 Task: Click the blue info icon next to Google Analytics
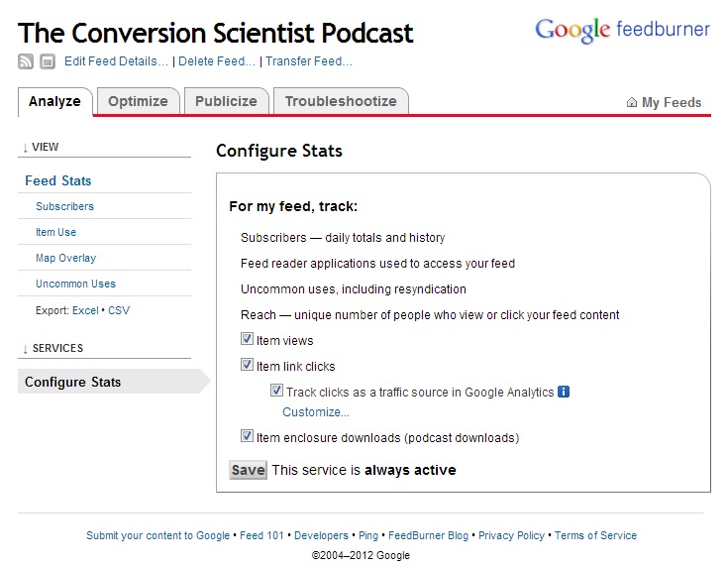pyautogui.click(x=564, y=392)
